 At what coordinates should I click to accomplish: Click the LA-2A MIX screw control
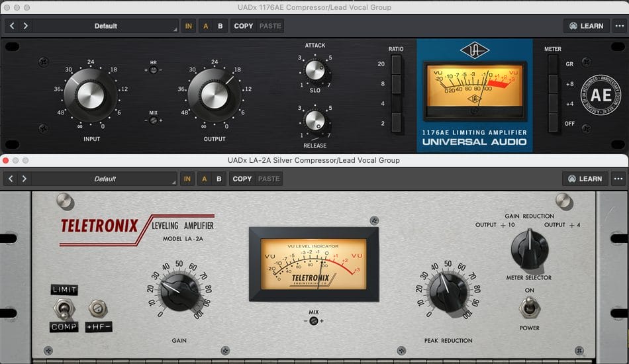pyautogui.click(x=313, y=321)
